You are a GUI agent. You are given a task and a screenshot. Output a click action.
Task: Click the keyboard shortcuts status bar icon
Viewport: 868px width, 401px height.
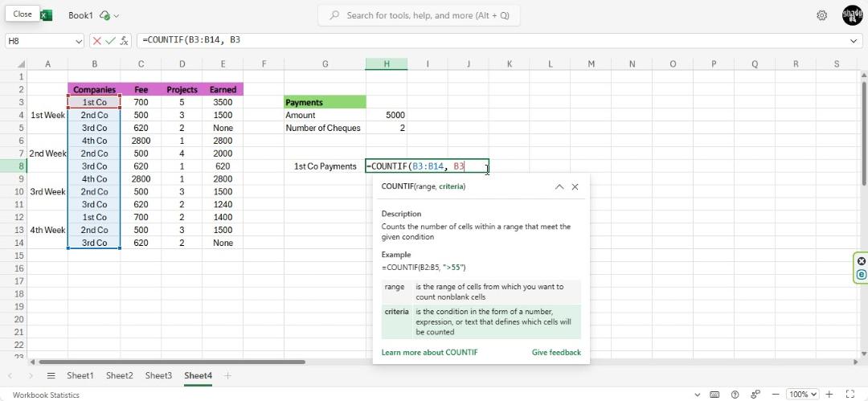click(x=714, y=395)
